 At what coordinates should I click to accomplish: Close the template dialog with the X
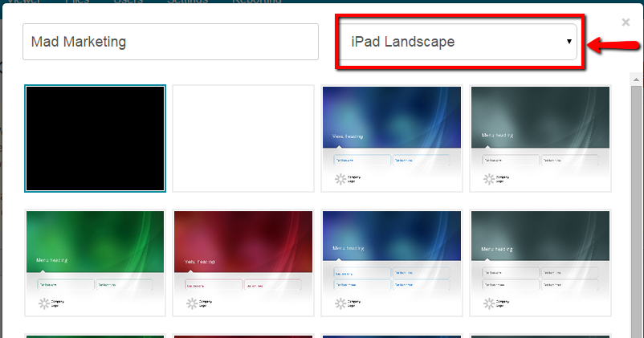tap(626, 22)
